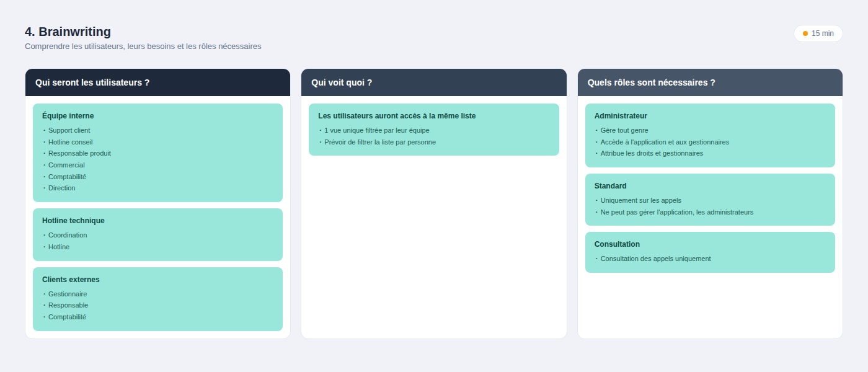Screen dimensions: 868x372
Task: Click the subtitle 'Comprendre les utilisateurs, leurs besoins…'
Action: pos(143,46)
